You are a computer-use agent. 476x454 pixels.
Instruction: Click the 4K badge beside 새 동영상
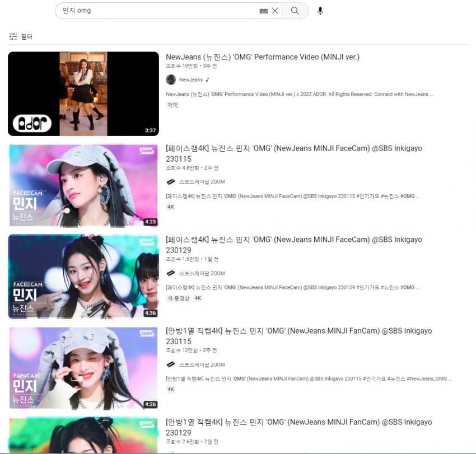[198, 298]
